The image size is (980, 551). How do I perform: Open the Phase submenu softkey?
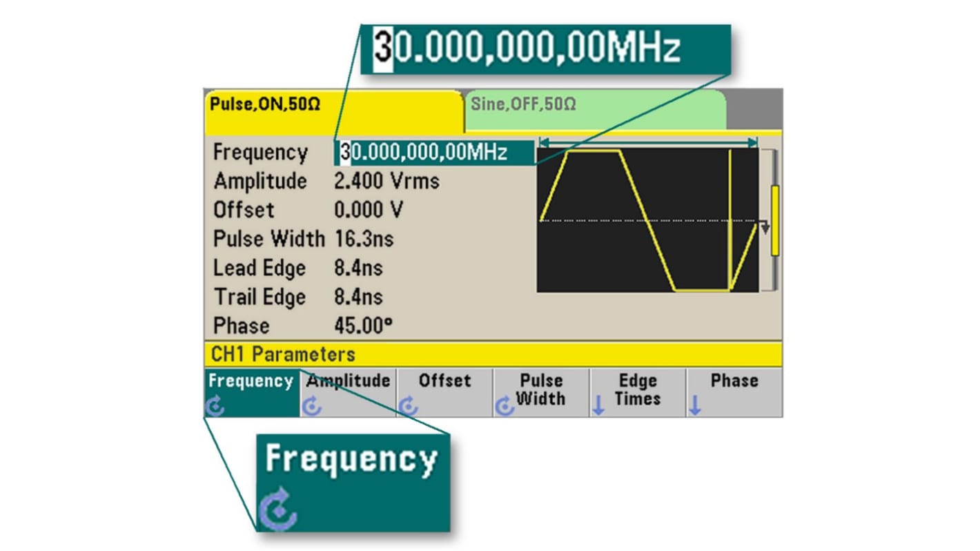tap(734, 392)
